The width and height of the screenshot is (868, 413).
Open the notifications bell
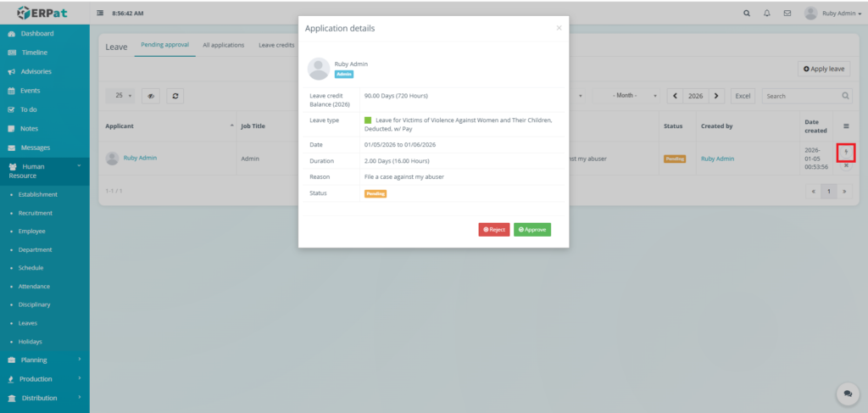pos(766,14)
